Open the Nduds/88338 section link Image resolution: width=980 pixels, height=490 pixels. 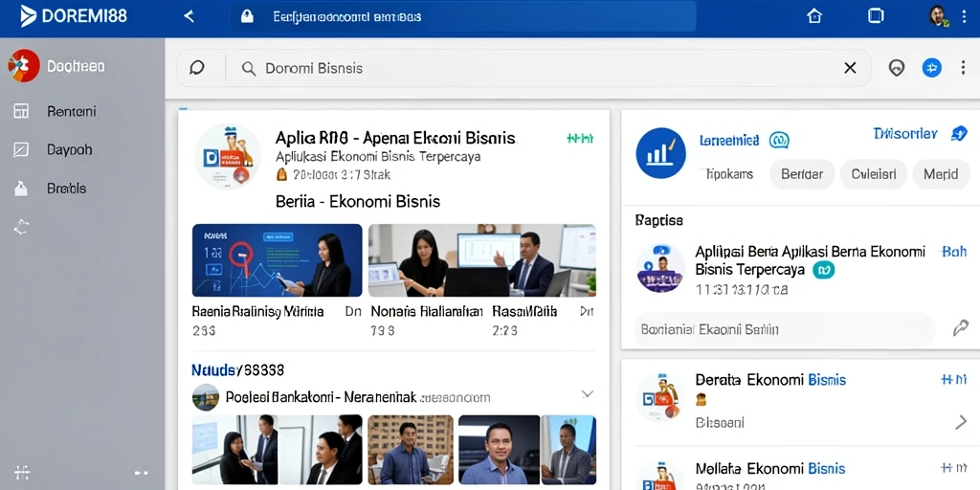click(237, 370)
